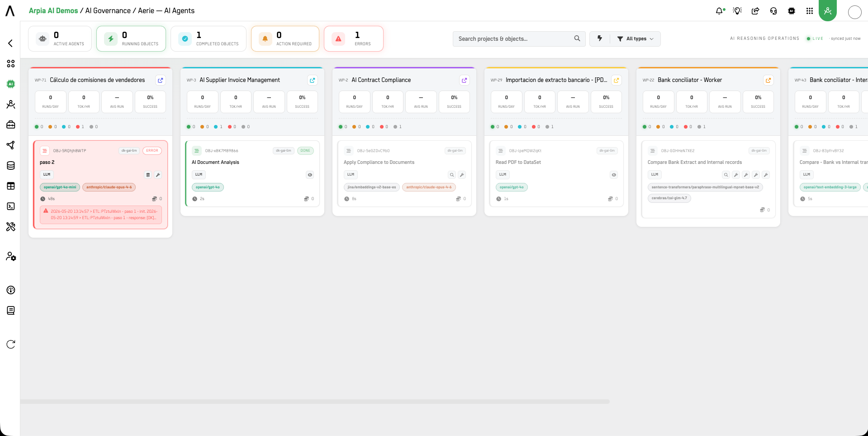Click the refresh icon in left sidebar
Screen dimensions: 868x436
click(x=11, y=344)
